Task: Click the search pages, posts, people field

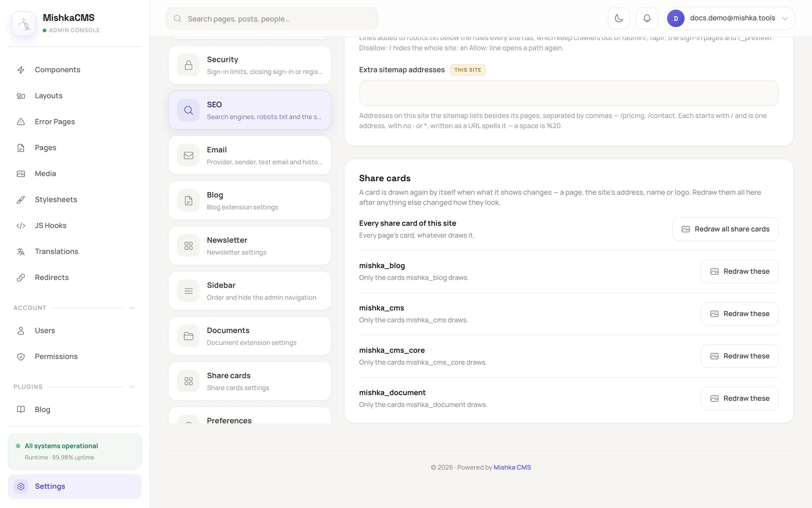Action: click(272, 18)
